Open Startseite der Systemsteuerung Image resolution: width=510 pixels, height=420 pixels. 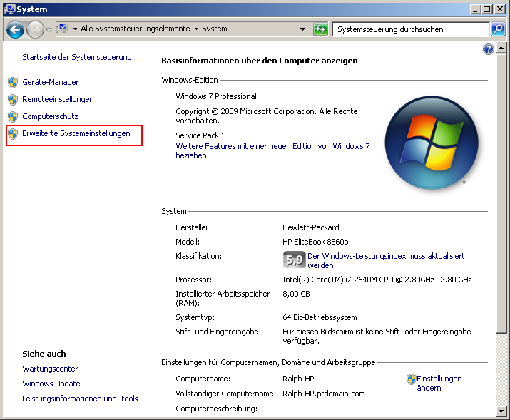(77, 57)
